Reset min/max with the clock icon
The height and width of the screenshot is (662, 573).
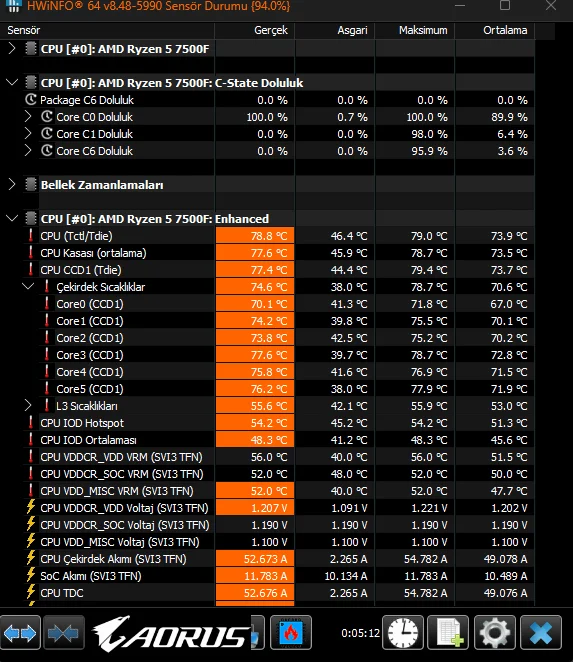coord(403,632)
